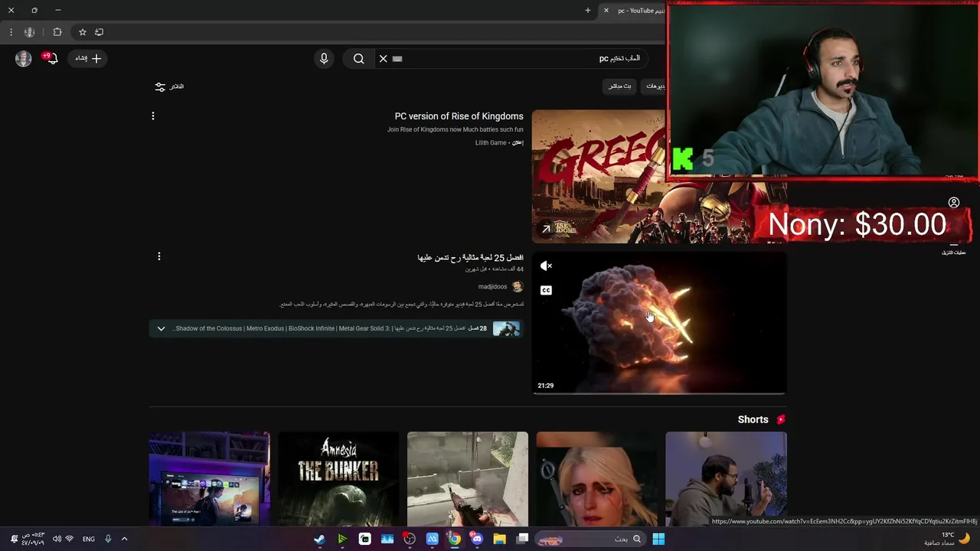Show hidden system tray icons
Viewport: 980px width, 551px height.
pos(124,539)
